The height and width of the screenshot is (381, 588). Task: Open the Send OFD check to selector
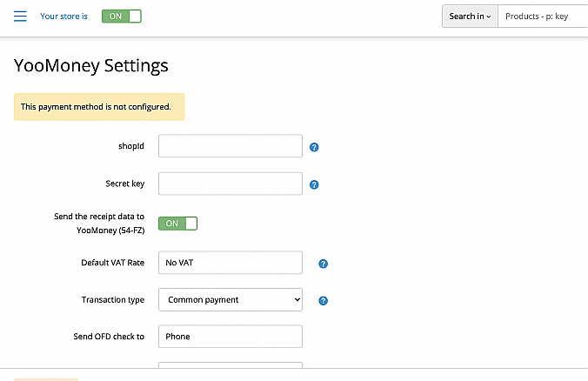pyautogui.click(x=230, y=337)
